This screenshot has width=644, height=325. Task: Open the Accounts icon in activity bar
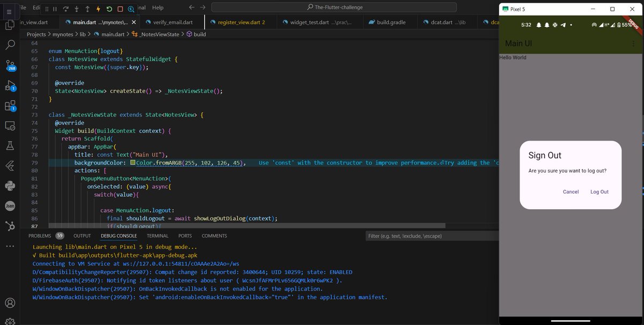[10, 304]
